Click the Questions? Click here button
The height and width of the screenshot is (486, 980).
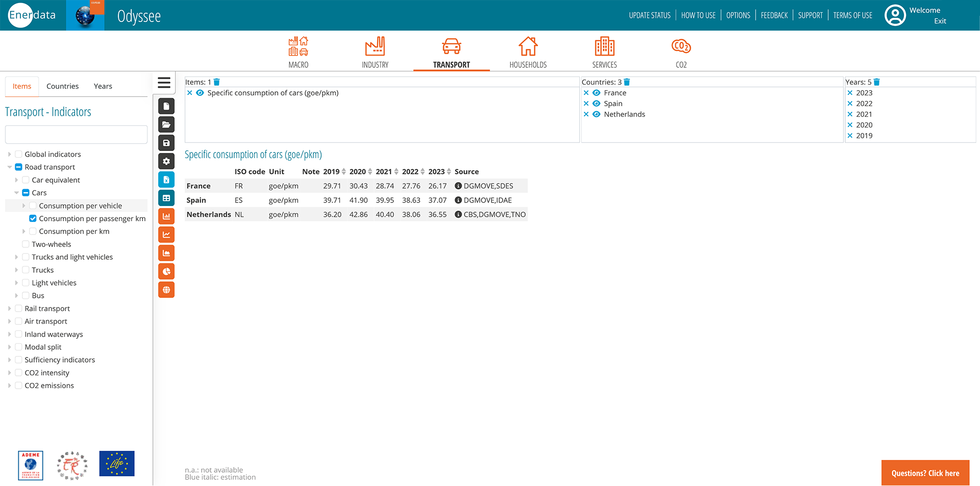coord(925,473)
